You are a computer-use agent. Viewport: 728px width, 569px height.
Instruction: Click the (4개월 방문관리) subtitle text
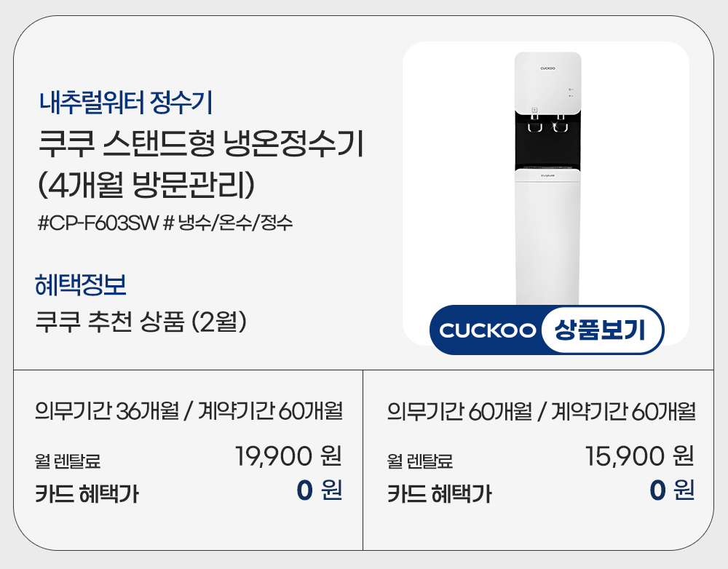[146, 183]
